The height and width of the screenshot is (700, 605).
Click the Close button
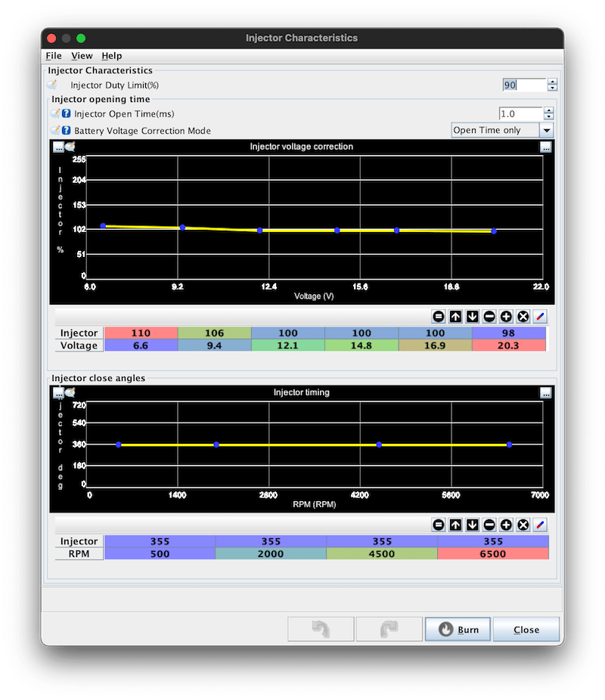(x=526, y=630)
